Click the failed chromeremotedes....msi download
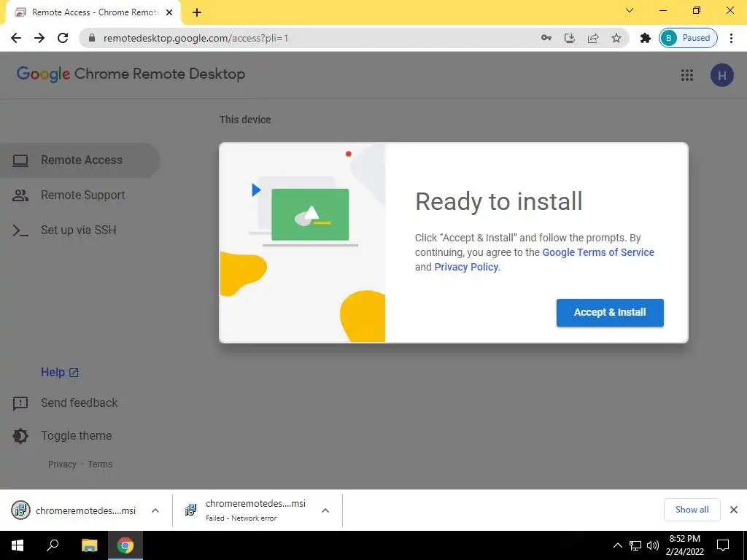This screenshot has width=747, height=560. coord(245,510)
